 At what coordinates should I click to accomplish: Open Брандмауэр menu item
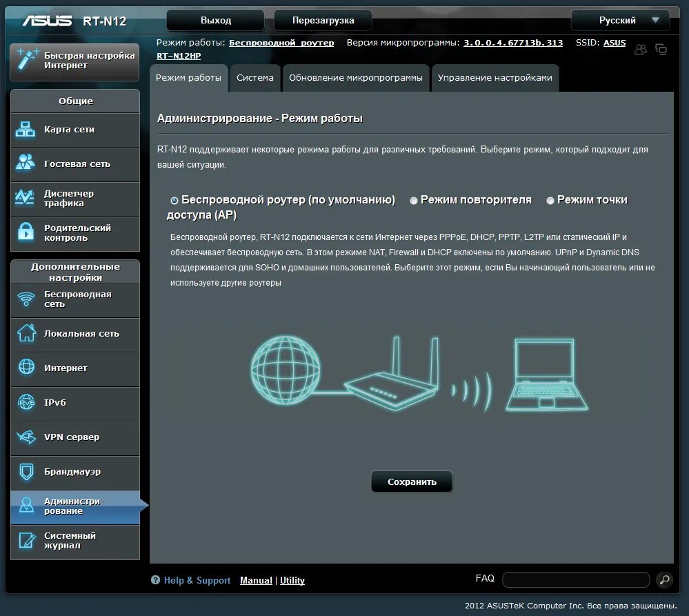[75, 472]
